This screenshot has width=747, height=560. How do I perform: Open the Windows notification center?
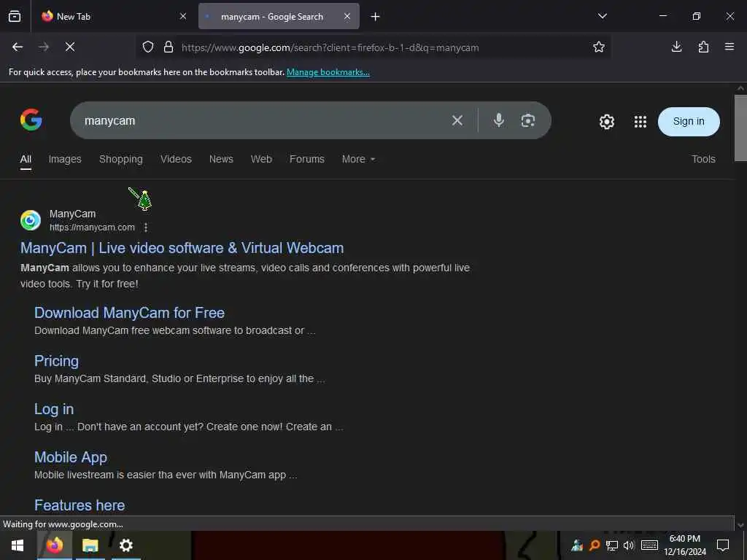coord(723,545)
